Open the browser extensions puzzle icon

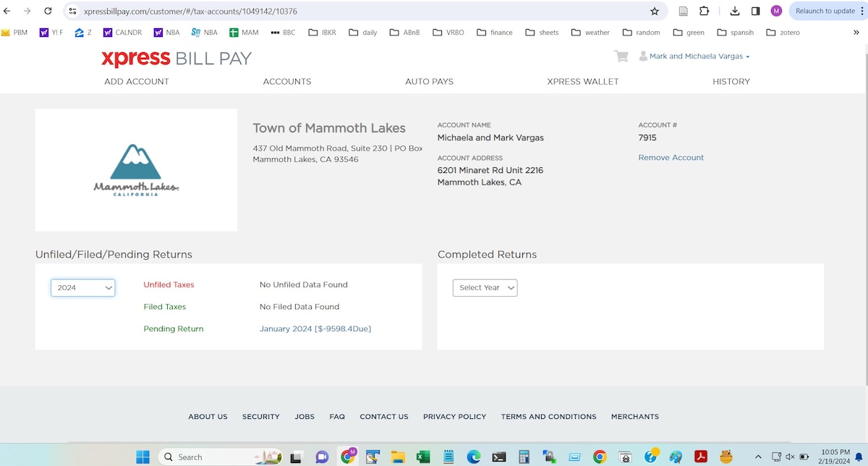click(704, 11)
